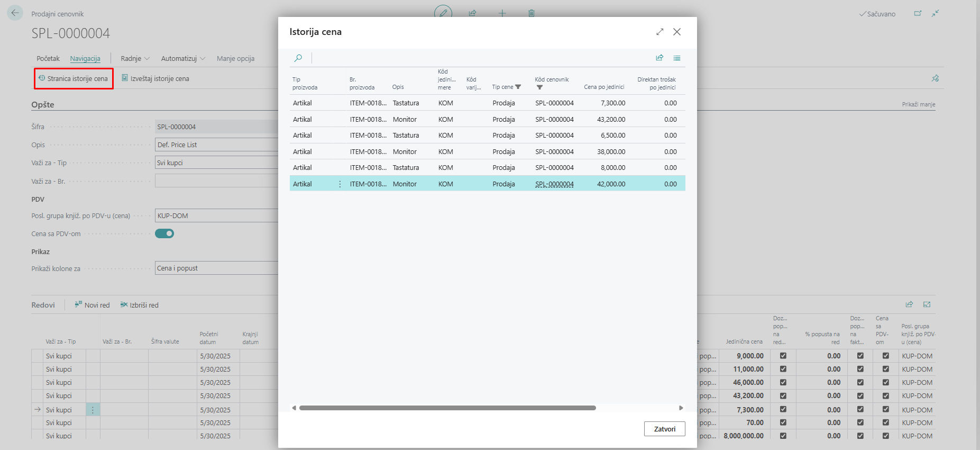Toggle the Cena sa PDV-om switch

pyautogui.click(x=164, y=233)
